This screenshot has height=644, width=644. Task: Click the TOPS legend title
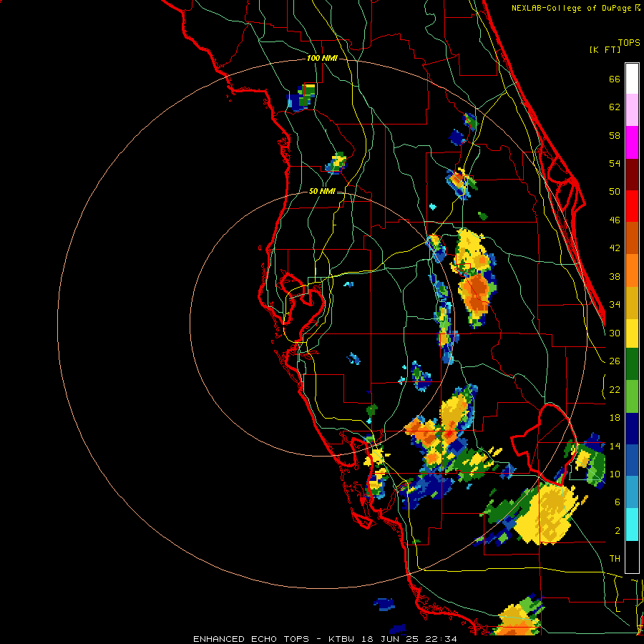click(x=629, y=43)
